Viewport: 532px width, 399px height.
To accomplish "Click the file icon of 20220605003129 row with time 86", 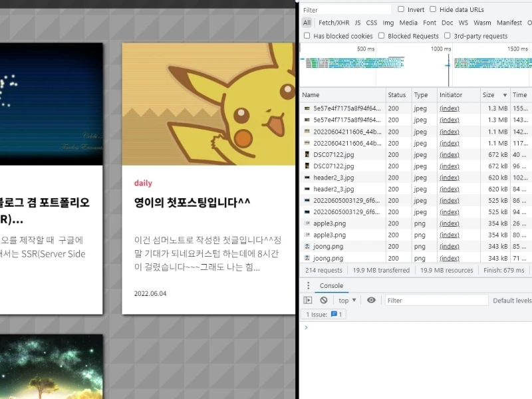I will coord(307,201).
